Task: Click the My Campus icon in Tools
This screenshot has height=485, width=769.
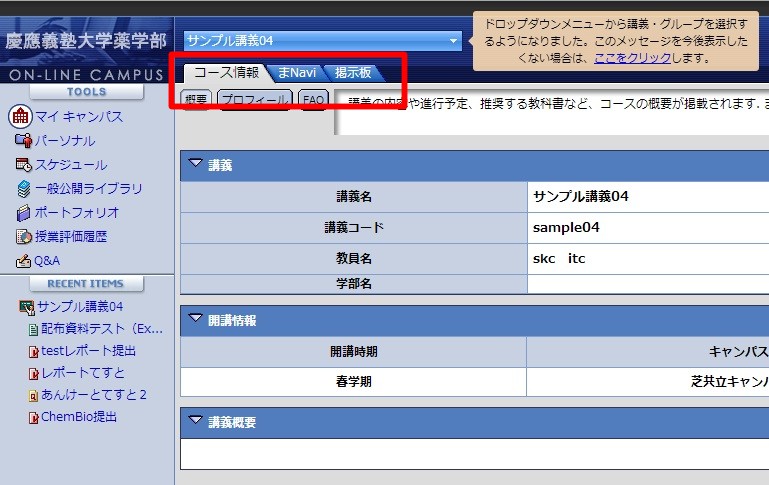Action: tap(20, 117)
